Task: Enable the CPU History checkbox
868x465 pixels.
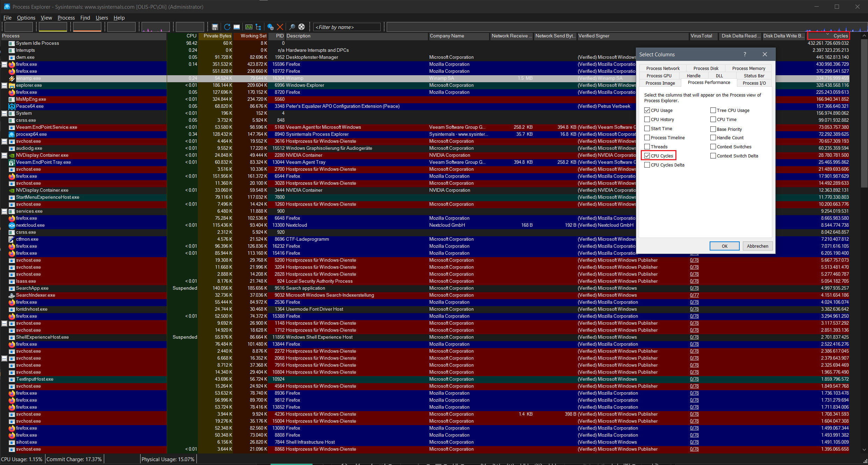Action: [647, 119]
